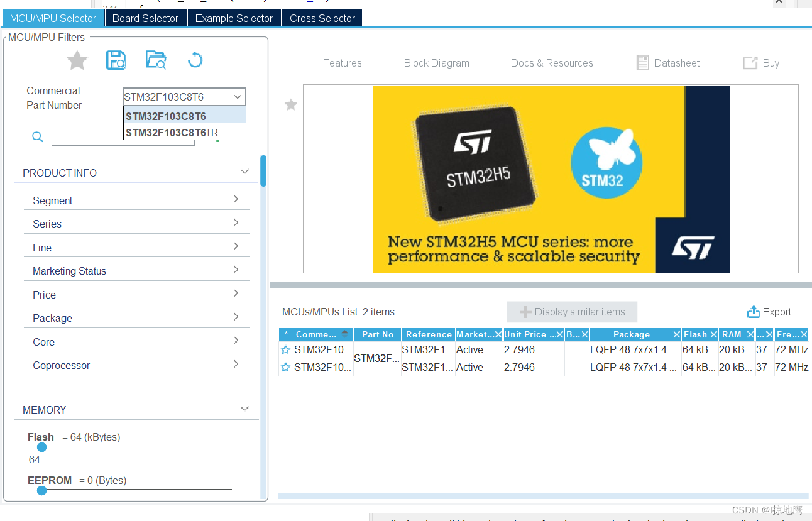812x521 pixels.
Task: Expand the Core filter
Action: [x=236, y=341]
